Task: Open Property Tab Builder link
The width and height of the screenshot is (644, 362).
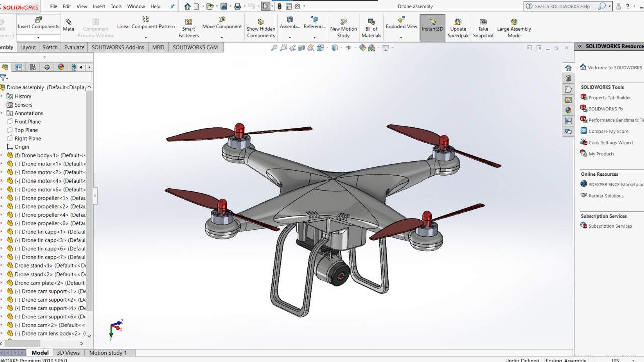Action: (x=610, y=98)
